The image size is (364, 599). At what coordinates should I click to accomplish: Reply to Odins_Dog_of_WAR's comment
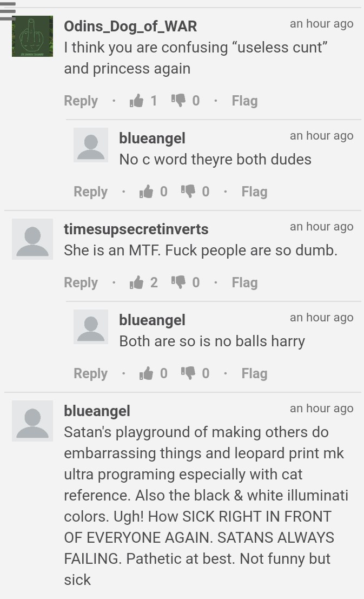pos(81,101)
